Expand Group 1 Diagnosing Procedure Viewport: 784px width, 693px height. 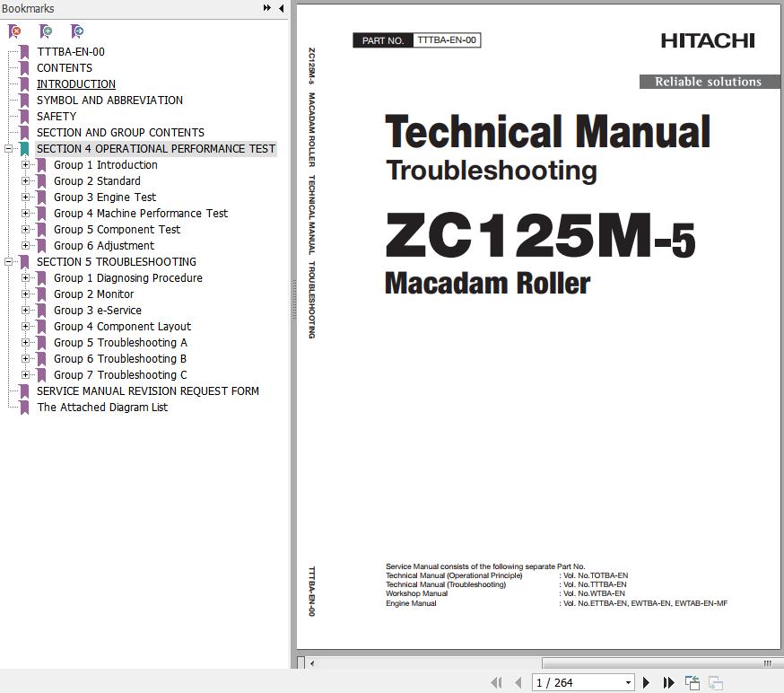[25, 277]
